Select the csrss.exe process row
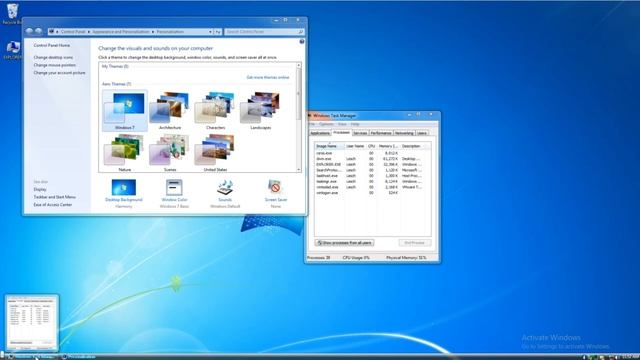Screen dimensions: 640x360 click(372, 153)
